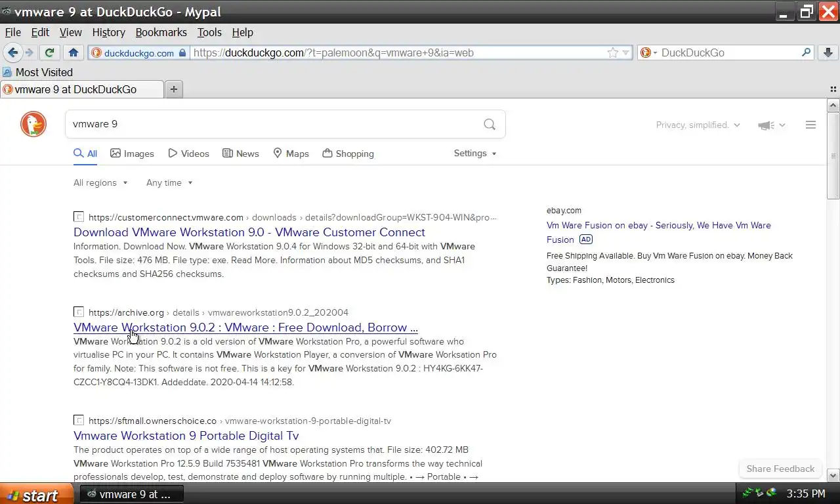This screenshot has height=504, width=840.
Task: Click the padlock site security icon
Action: [182, 52]
